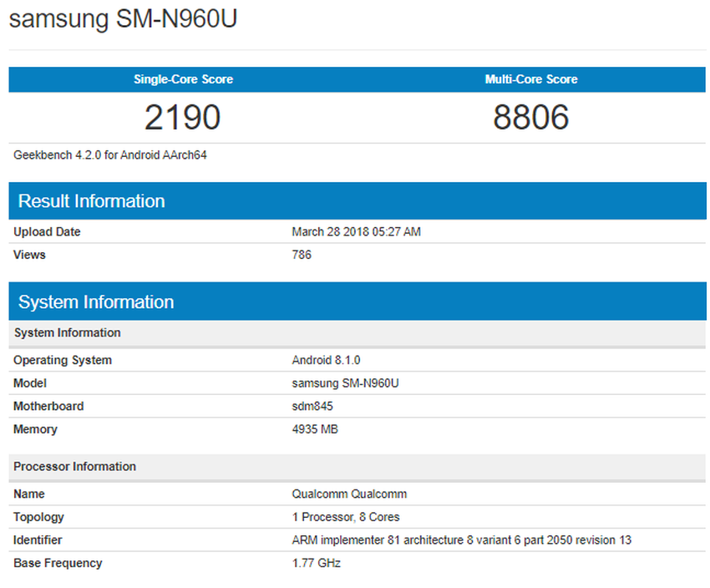Select the Single-Core Score header
The height and width of the screenshot is (588, 710).
point(183,79)
